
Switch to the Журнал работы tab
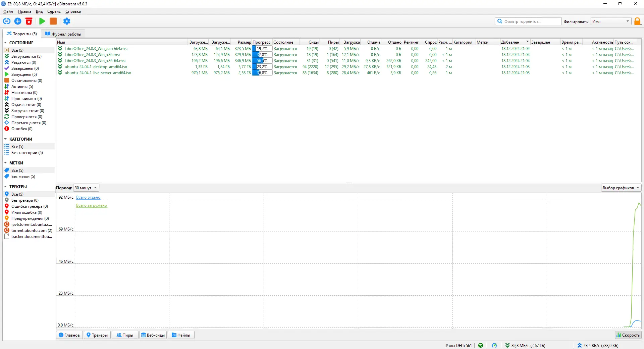[63, 34]
